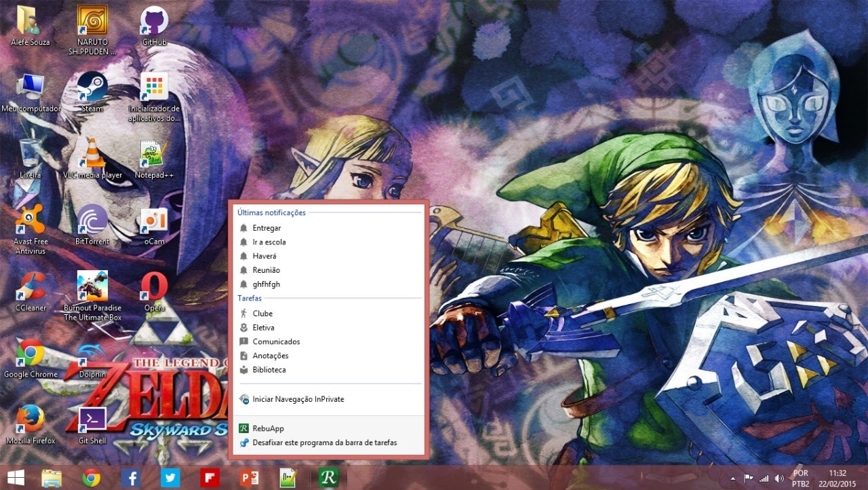Open the Twitter taskbar app
This screenshot has height=490, width=868.
point(170,478)
